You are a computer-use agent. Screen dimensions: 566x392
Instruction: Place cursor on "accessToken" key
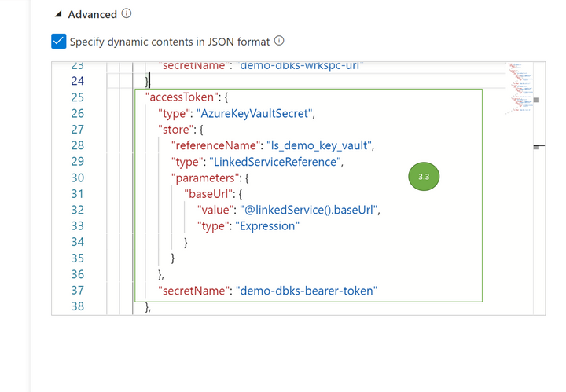coord(182,97)
